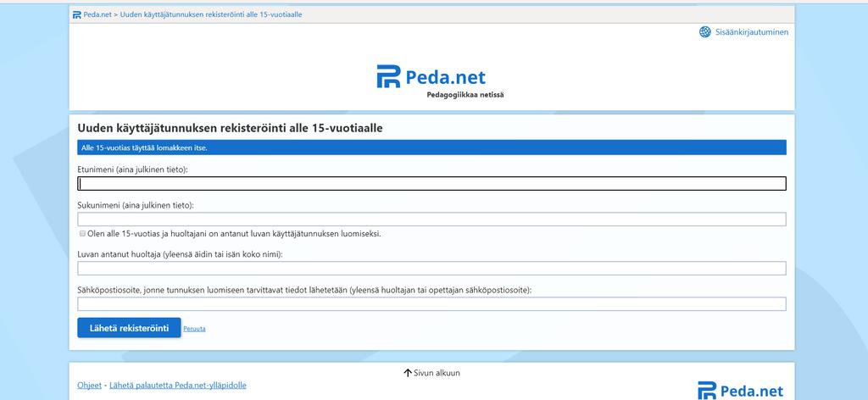868x400 pixels.
Task: Open the Sisäänkirjautuminen login link
Action: click(x=752, y=32)
